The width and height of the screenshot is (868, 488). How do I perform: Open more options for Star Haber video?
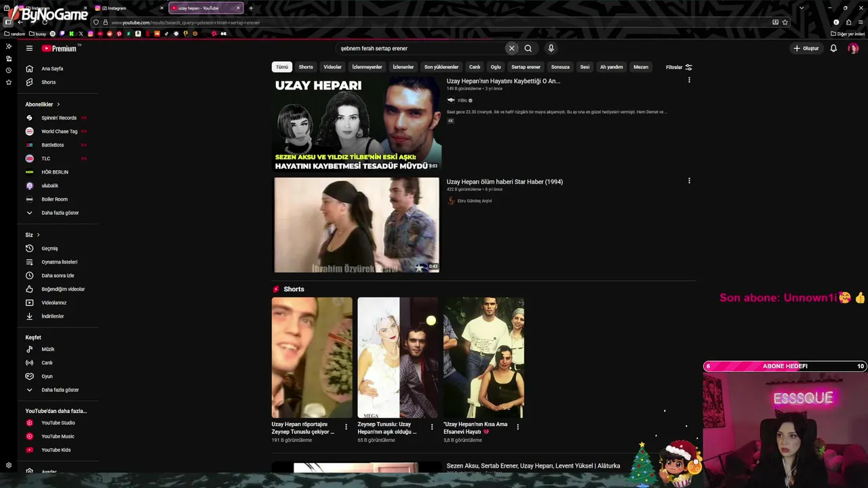tap(689, 181)
